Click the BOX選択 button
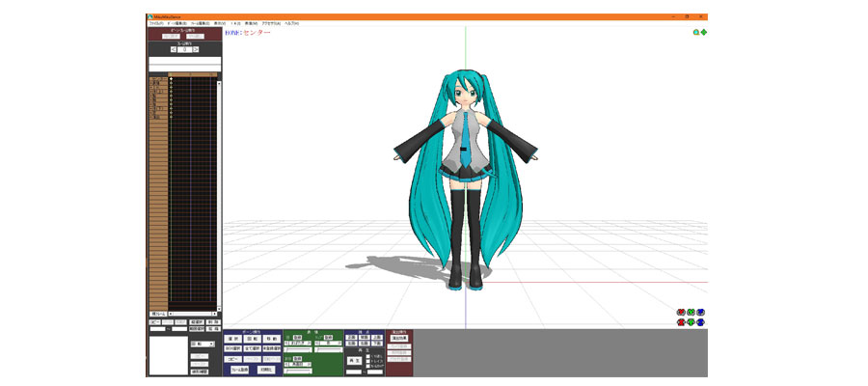868x386 pixels. (233, 348)
